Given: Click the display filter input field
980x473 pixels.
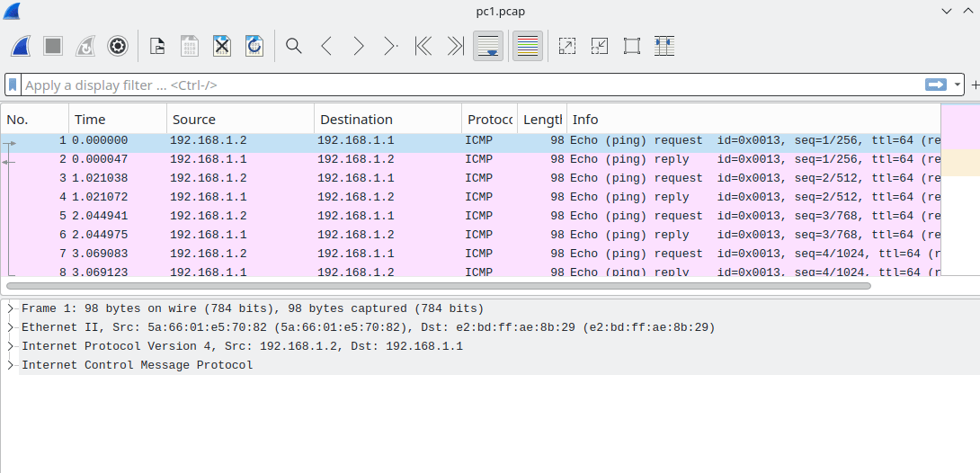Looking at the screenshot, I should 468,85.
